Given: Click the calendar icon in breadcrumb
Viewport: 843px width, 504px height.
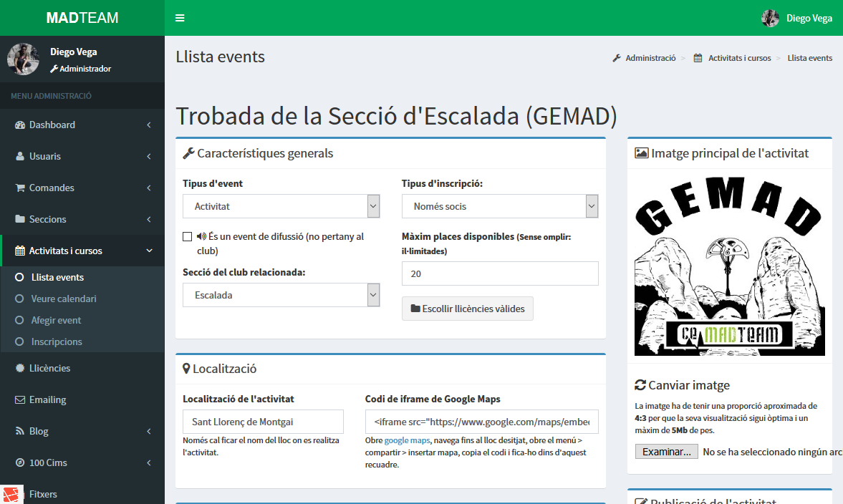Looking at the screenshot, I should pyautogui.click(x=698, y=58).
